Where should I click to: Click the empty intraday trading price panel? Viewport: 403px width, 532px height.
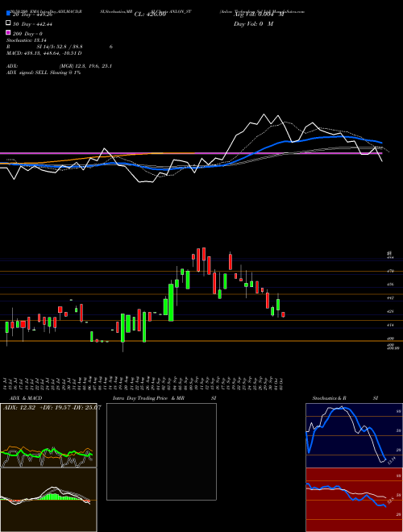pos(161,451)
